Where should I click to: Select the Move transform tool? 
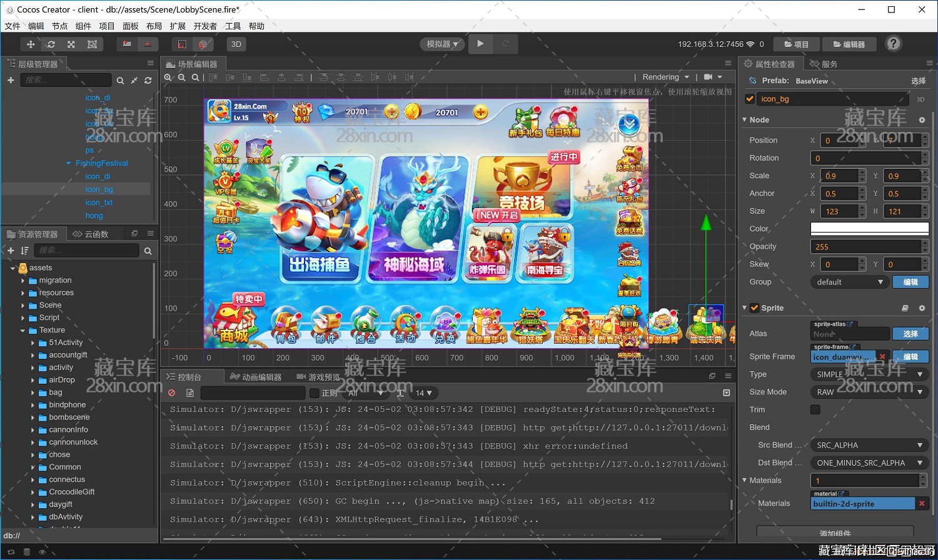pos(31,44)
